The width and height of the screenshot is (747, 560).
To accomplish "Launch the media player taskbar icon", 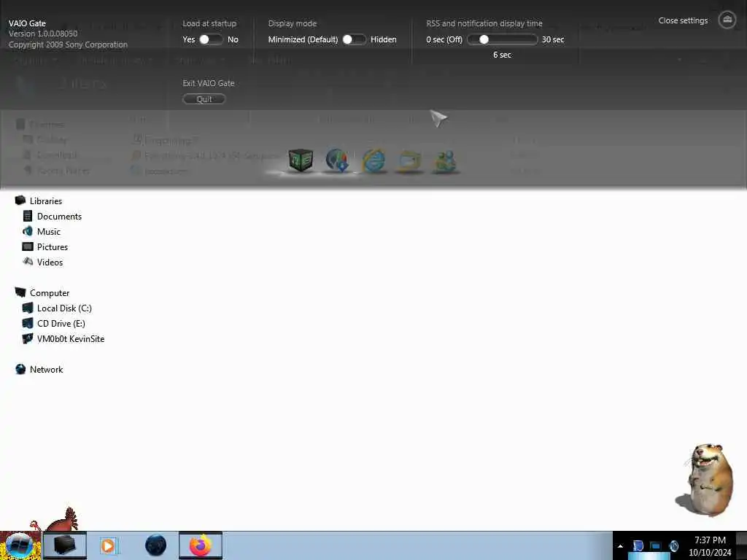I will click(x=108, y=545).
